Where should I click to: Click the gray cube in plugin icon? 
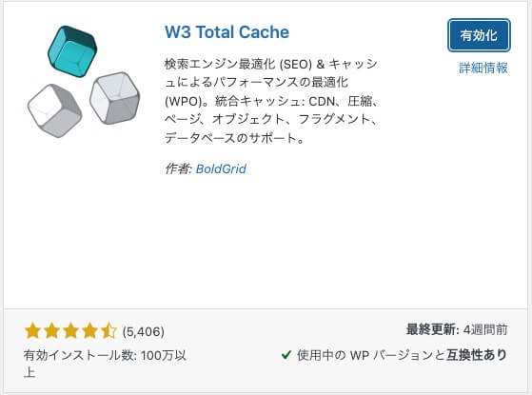coord(114,98)
